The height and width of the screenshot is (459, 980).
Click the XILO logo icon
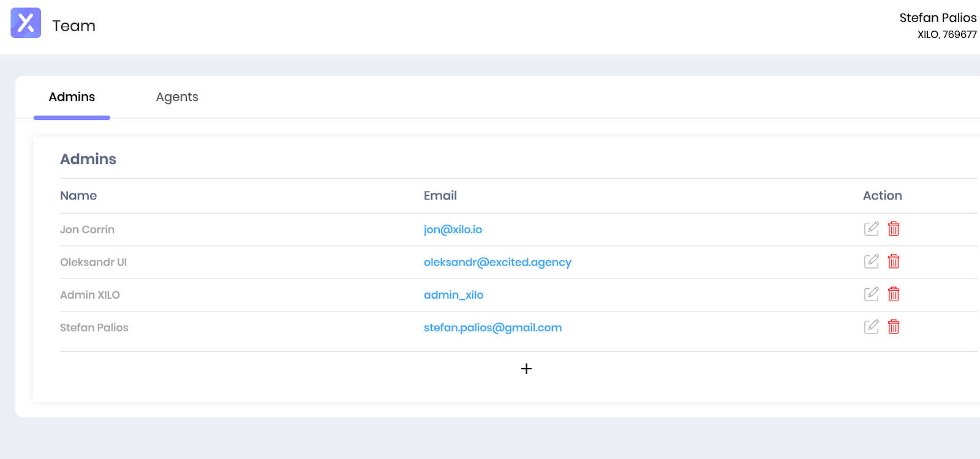click(x=26, y=23)
